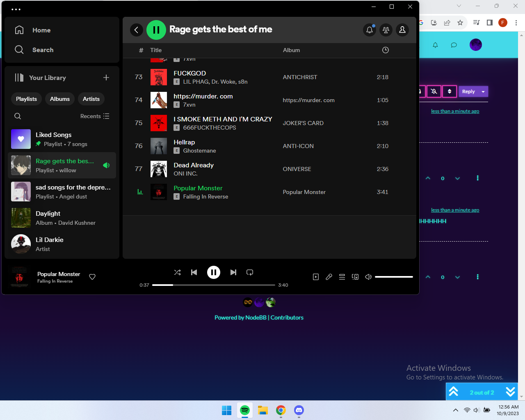525x420 pixels.
Task: Click Reply button in forum window
Action: click(x=468, y=91)
